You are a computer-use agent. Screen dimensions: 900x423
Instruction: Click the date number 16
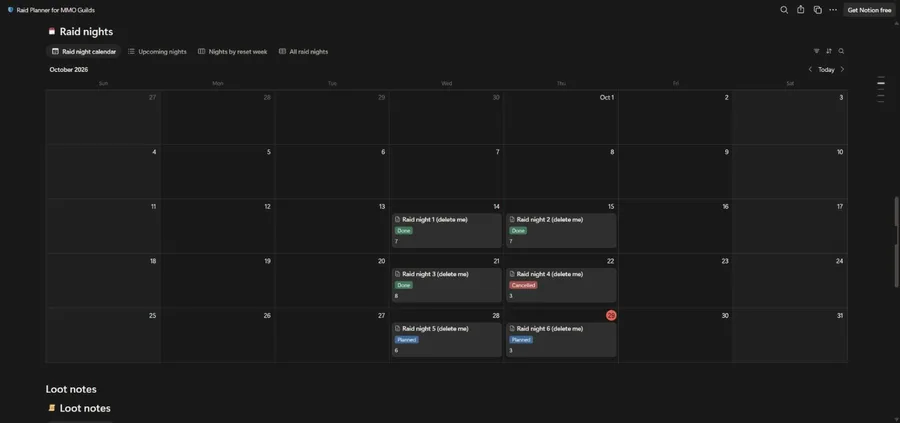point(726,207)
